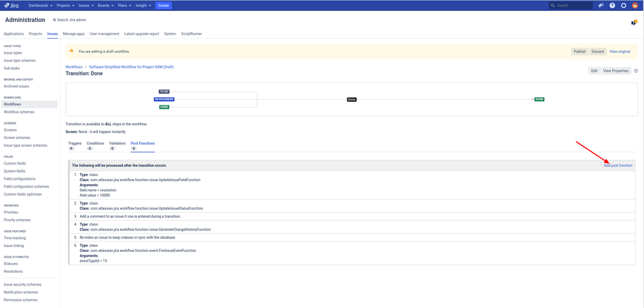Open Resolutions in sidebar
This screenshot has height=308, width=644.
[x=13, y=271]
